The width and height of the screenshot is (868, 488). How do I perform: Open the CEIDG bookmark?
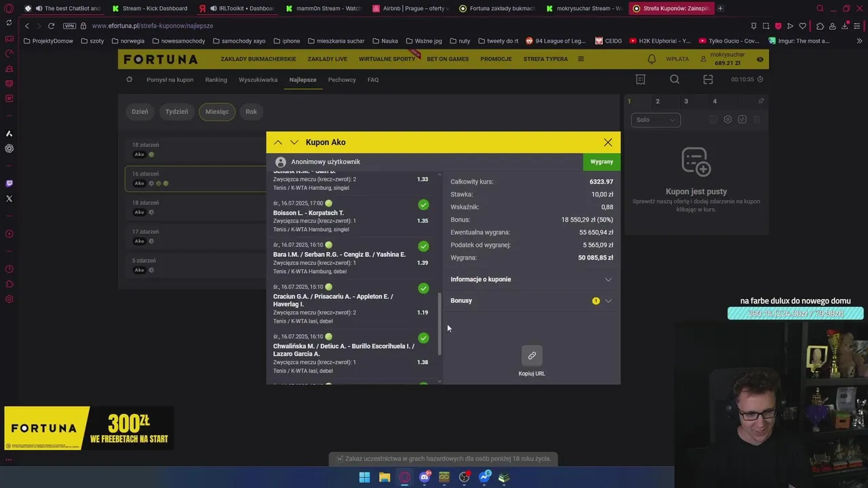coord(608,41)
